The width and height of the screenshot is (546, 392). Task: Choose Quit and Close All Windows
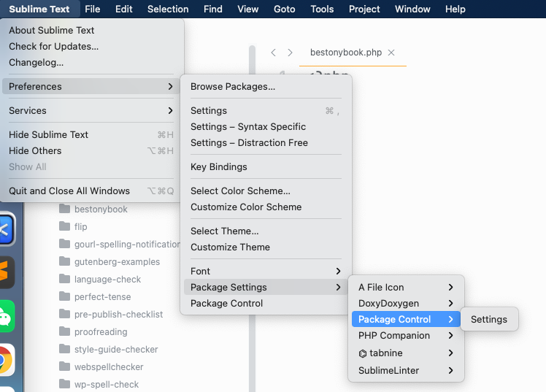click(x=69, y=191)
